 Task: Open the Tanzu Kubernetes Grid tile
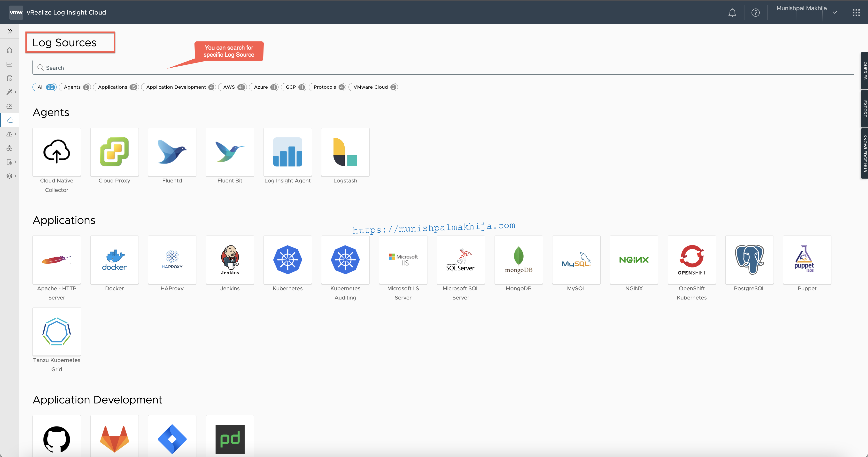coord(57,332)
